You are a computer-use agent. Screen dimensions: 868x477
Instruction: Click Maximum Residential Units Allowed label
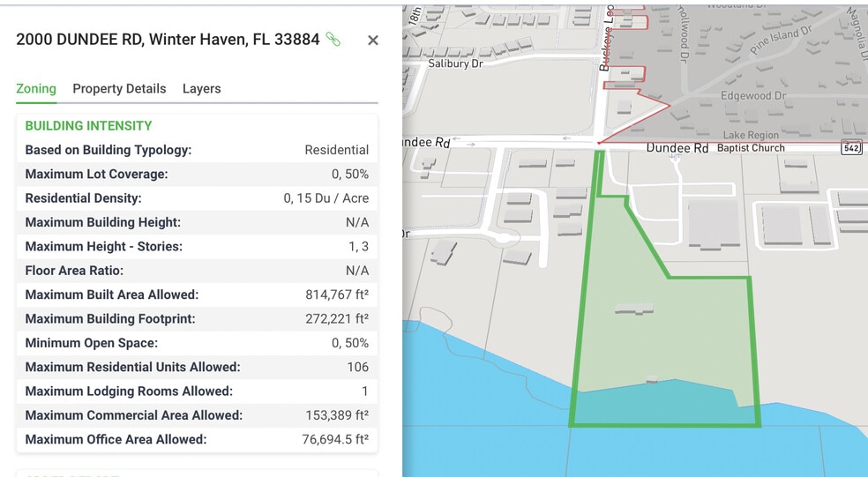click(133, 367)
